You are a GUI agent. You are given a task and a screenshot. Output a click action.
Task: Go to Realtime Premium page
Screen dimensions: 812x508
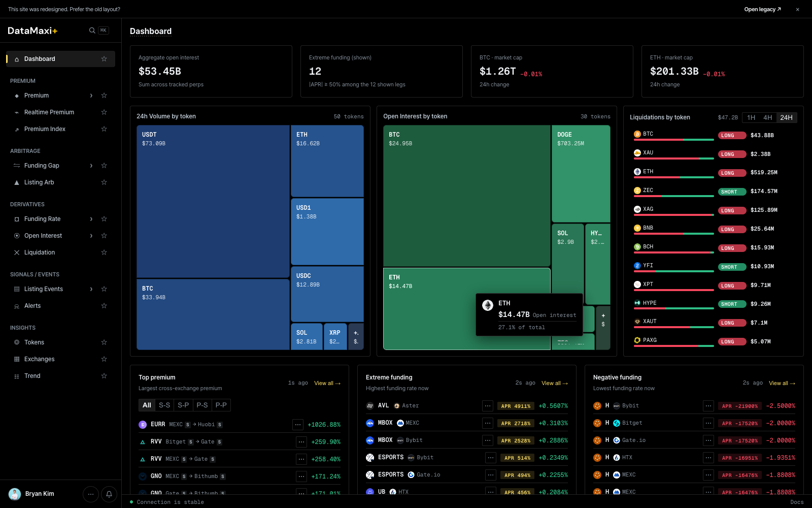(49, 112)
